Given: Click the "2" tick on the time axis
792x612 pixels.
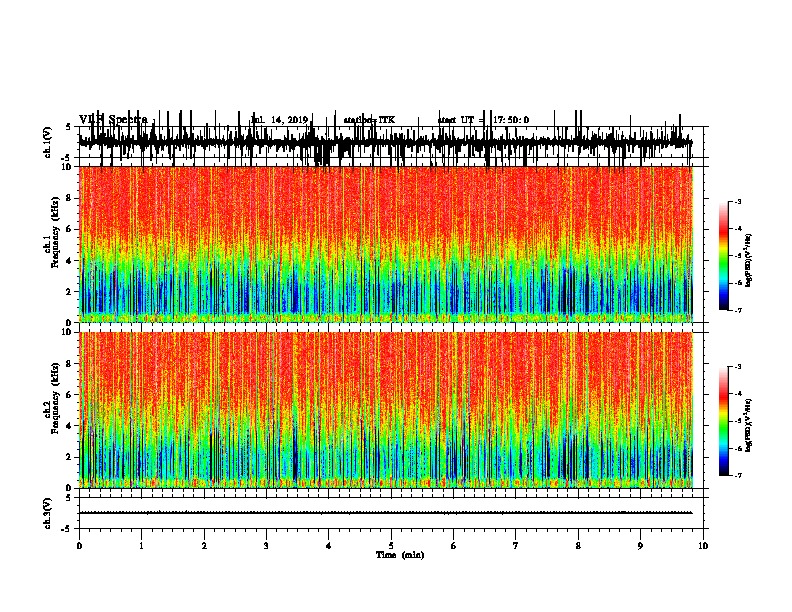Looking at the screenshot, I should coord(204,546).
